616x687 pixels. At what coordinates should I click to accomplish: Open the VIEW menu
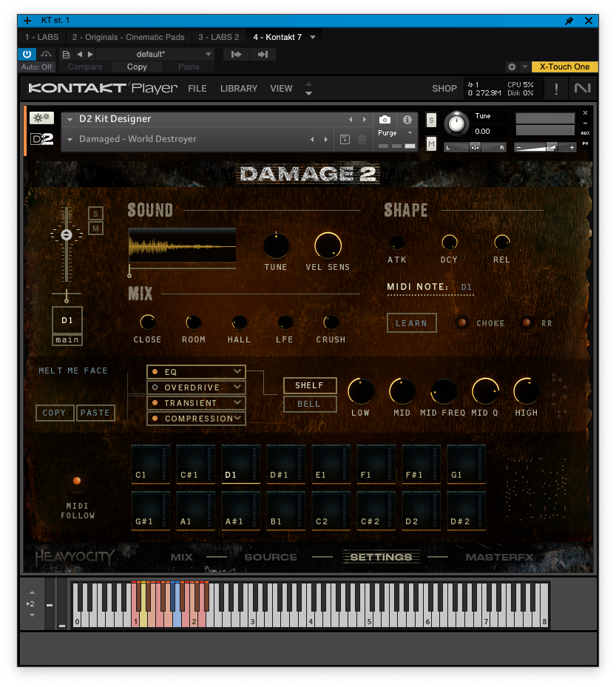click(x=281, y=89)
